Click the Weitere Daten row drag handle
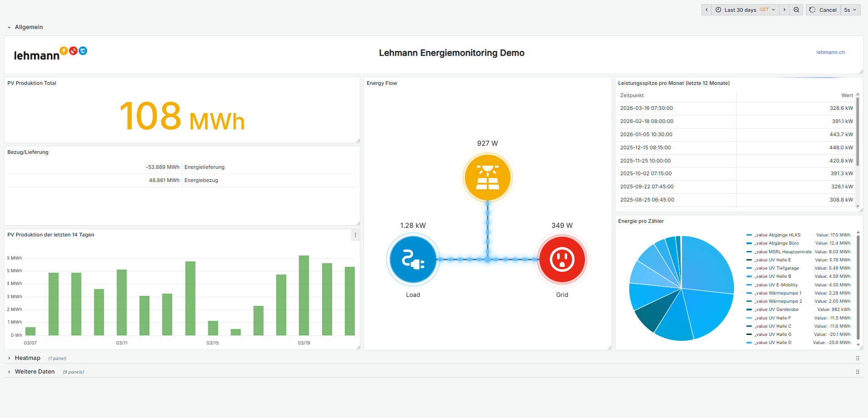868x418 pixels. coord(857,372)
